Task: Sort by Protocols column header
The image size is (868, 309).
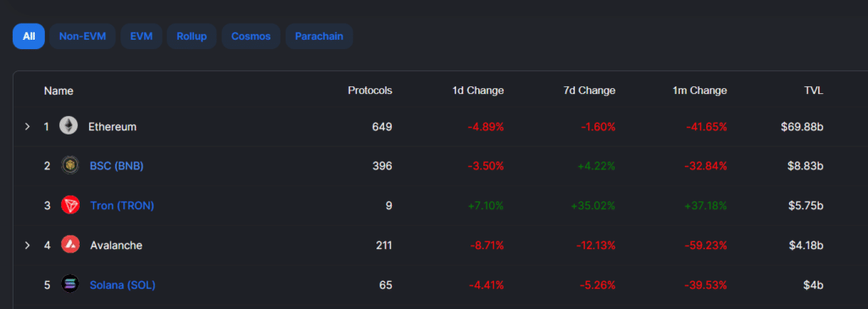Action: (x=370, y=91)
